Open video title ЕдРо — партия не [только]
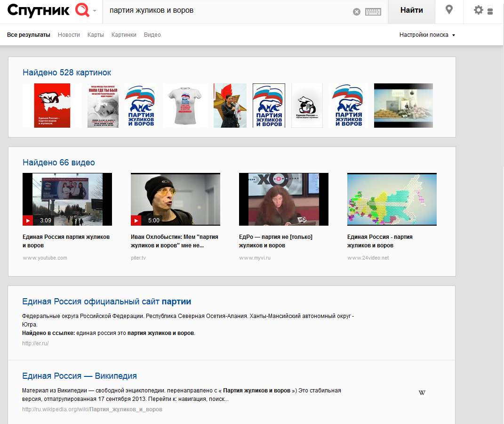 [276, 241]
